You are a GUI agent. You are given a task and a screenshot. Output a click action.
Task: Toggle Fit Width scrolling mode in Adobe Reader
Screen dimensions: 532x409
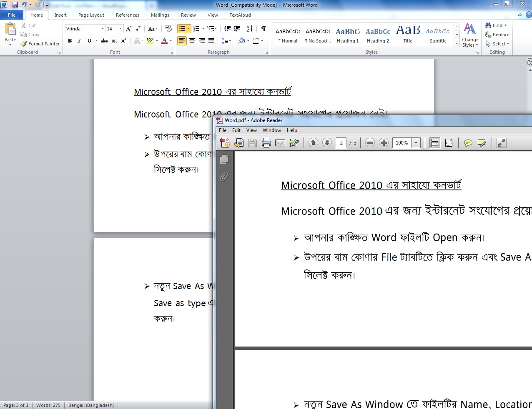[x=435, y=143]
